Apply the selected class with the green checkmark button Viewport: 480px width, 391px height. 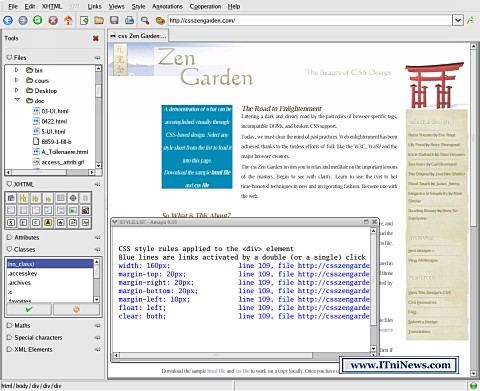(29, 309)
